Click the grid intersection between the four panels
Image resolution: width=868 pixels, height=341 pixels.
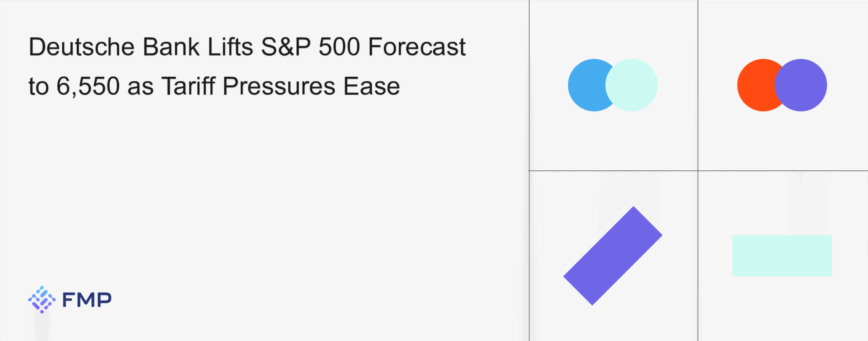pyautogui.click(x=698, y=171)
